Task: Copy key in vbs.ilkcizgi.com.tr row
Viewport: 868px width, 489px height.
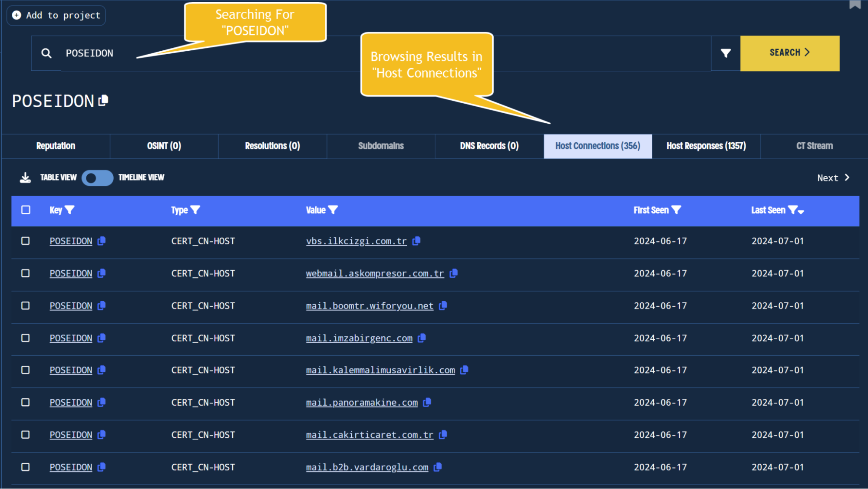Action: coord(102,241)
